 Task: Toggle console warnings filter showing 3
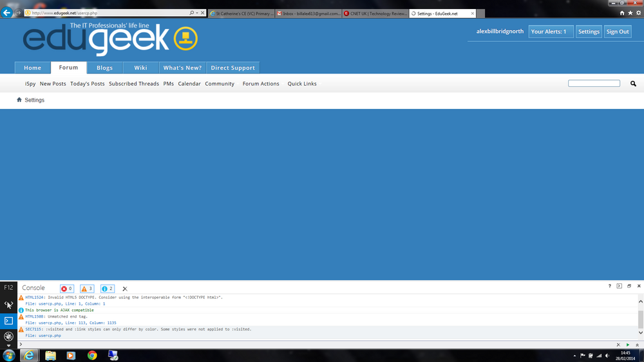click(x=87, y=289)
